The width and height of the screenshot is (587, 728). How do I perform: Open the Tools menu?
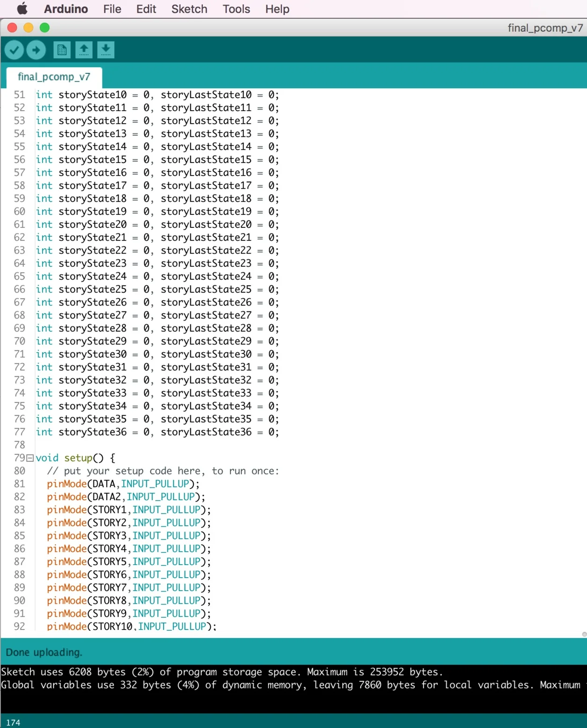[236, 9]
